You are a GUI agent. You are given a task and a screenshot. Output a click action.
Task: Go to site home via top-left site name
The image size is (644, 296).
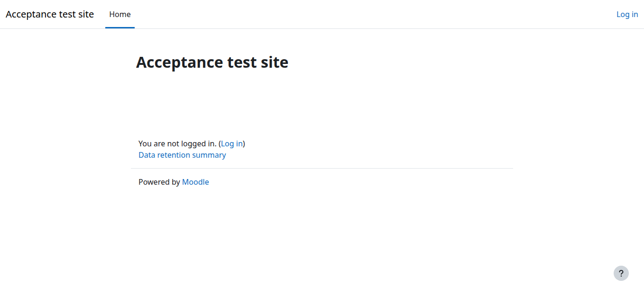point(50,14)
